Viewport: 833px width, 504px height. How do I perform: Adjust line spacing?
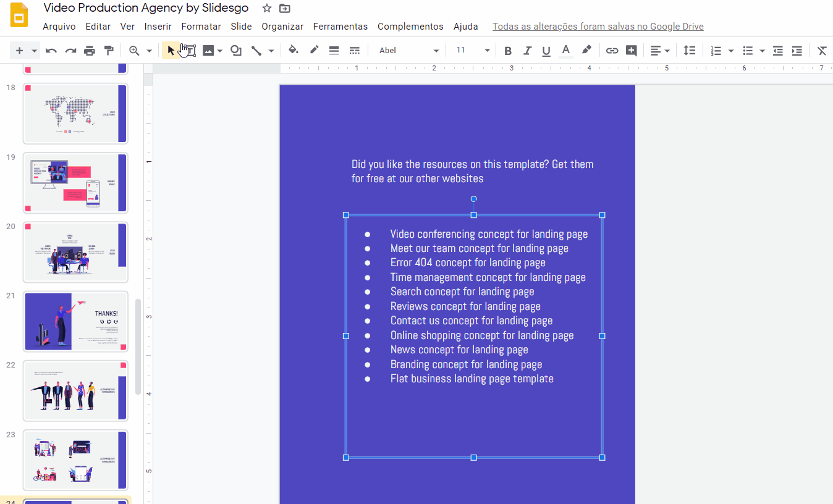[689, 51]
